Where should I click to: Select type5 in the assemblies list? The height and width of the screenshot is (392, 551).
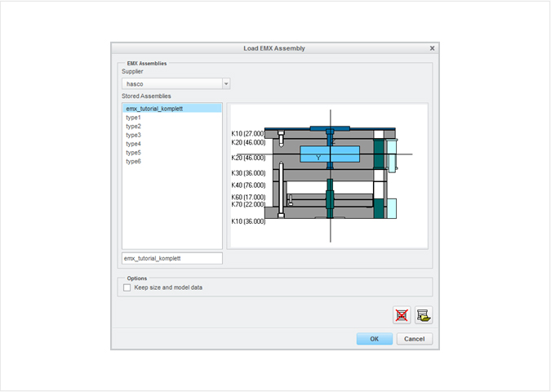(172, 153)
